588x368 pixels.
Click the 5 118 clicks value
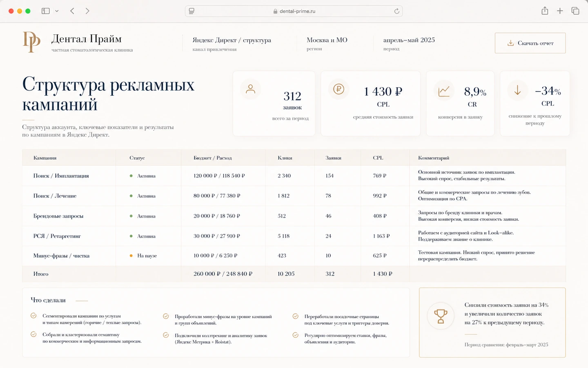[x=283, y=236]
